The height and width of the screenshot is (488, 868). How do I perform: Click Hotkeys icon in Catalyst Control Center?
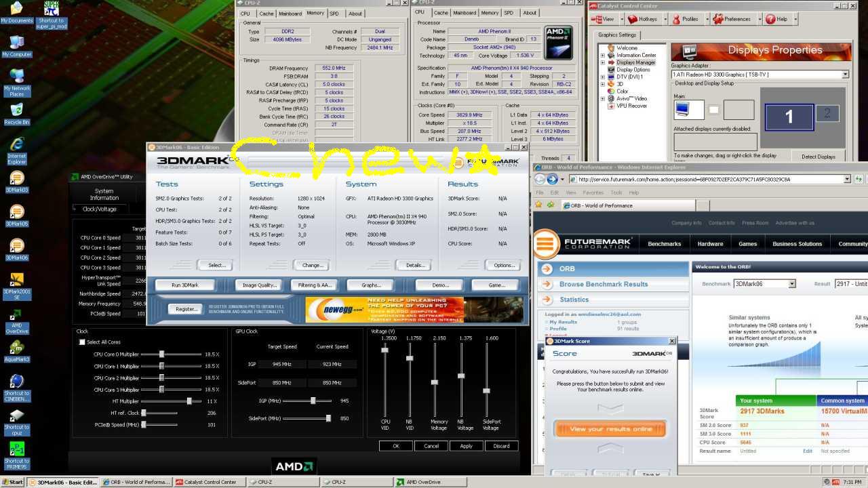632,19
